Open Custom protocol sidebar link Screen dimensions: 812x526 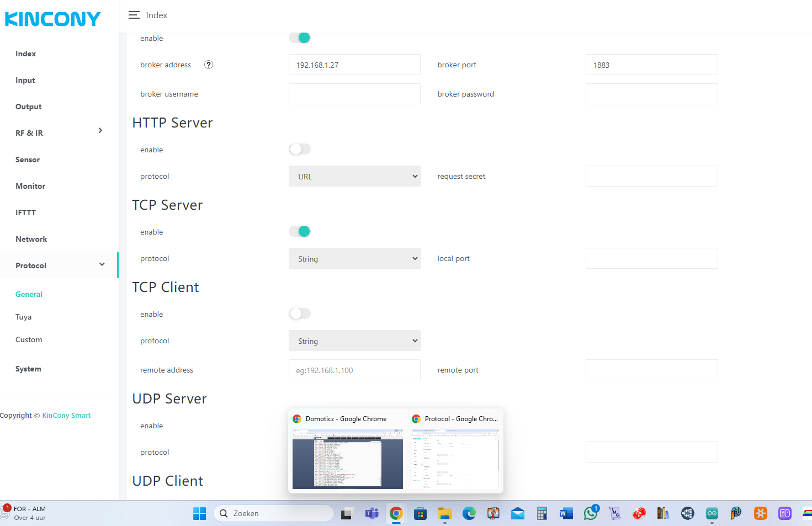click(29, 339)
